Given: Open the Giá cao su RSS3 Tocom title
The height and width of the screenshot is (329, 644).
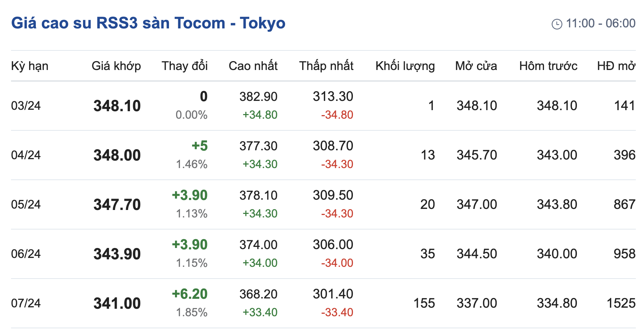Looking at the screenshot, I should pyautogui.click(x=148, y=23).
